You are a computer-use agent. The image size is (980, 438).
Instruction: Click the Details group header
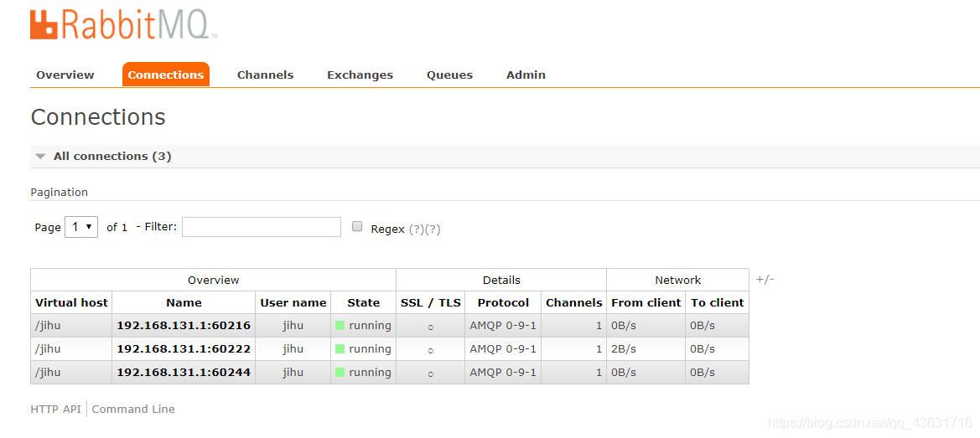click(x=501, y=281)
